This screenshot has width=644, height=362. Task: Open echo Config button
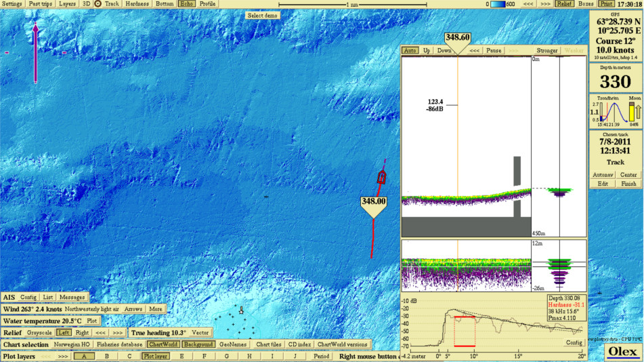(574, 342)
